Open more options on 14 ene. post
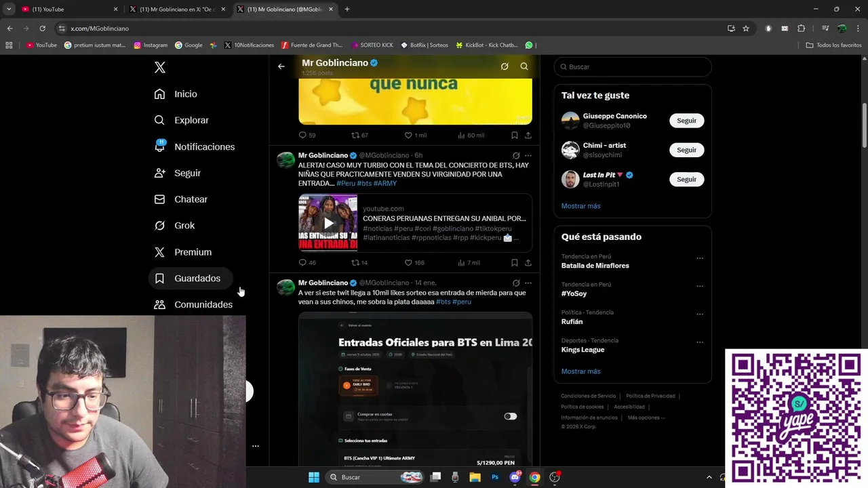Viewport: 868px width, 488px height. pyautogui.click(x=528, y=283)
